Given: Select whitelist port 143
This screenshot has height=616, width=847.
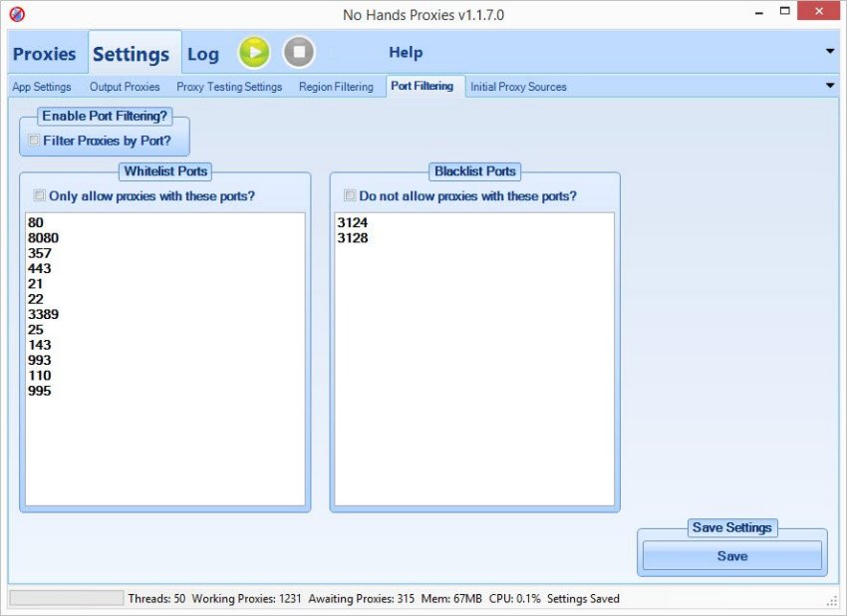Looking at the screenshot, I should point(40,345).
